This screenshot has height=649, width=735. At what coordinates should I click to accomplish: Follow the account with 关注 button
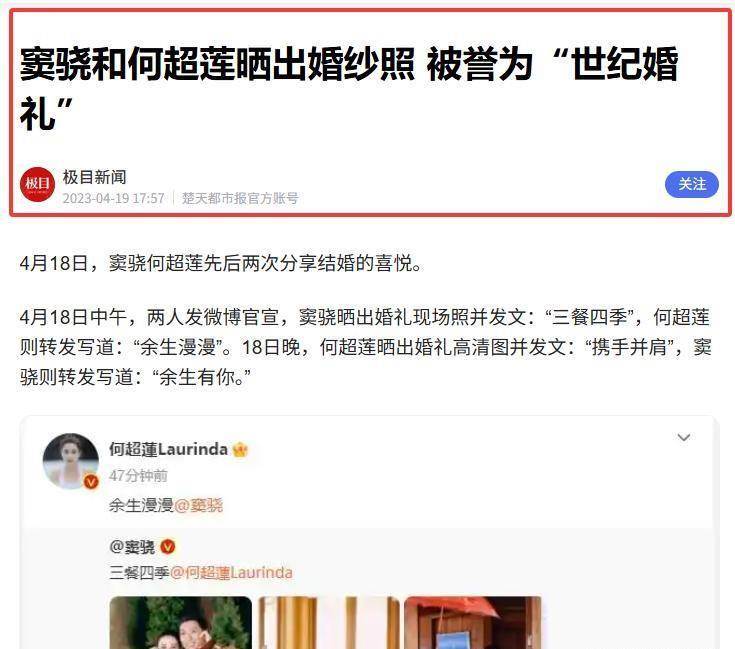691,184
